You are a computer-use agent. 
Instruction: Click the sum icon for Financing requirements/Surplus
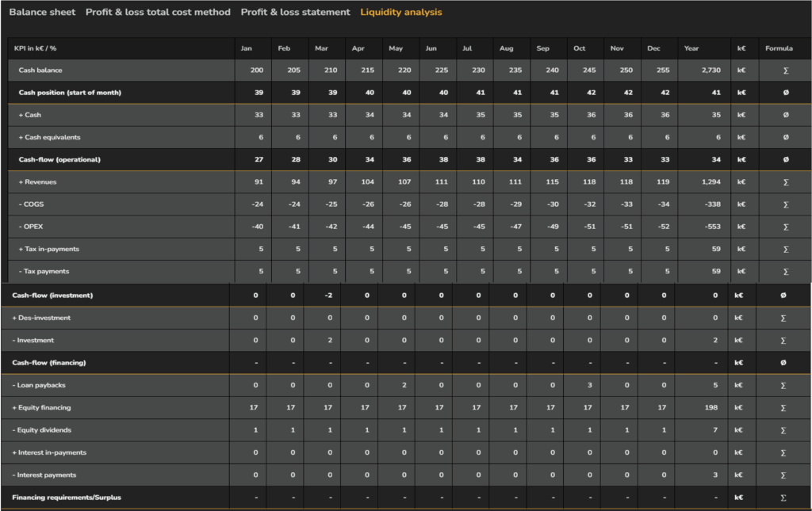click(783, 498)
